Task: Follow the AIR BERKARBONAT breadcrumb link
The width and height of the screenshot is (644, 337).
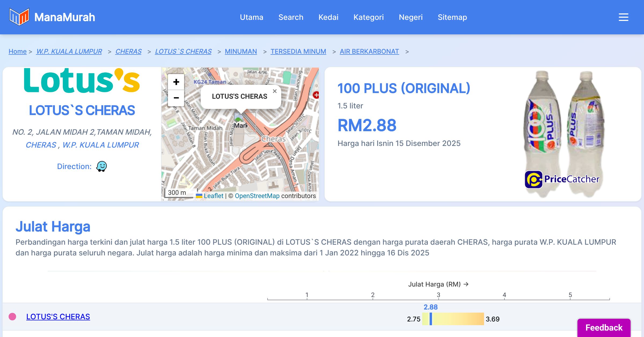Action: coord(369,51)
